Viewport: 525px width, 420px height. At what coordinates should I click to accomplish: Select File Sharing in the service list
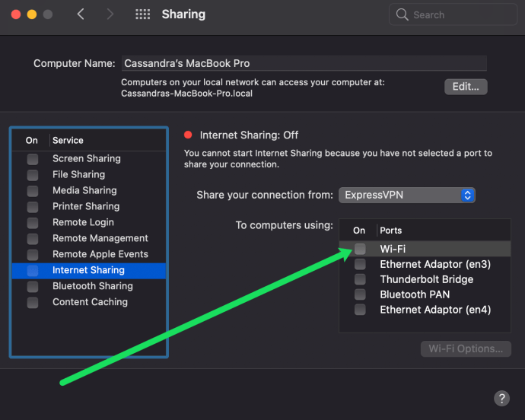89,174
